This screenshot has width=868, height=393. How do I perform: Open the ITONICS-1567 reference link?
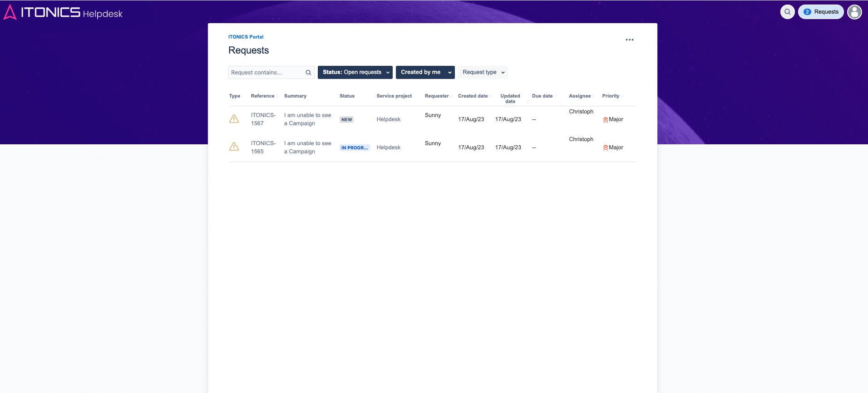click(263, 119)
